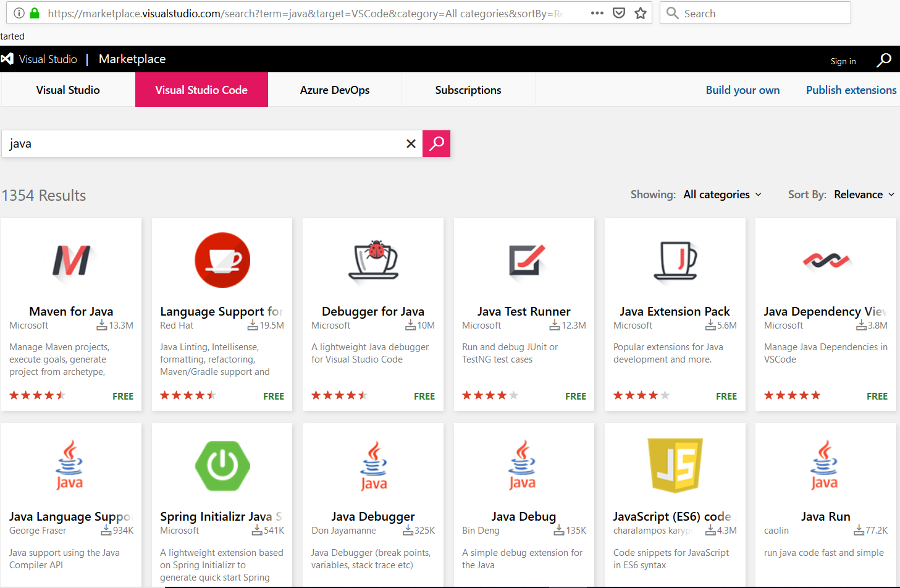
Task: Click Maven for Java star rating
Action: 37,395
